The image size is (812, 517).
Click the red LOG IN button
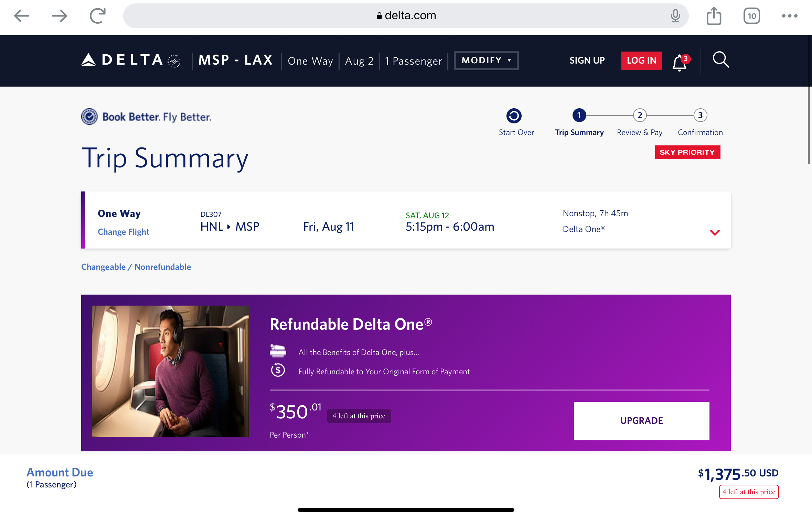[641, 60]
